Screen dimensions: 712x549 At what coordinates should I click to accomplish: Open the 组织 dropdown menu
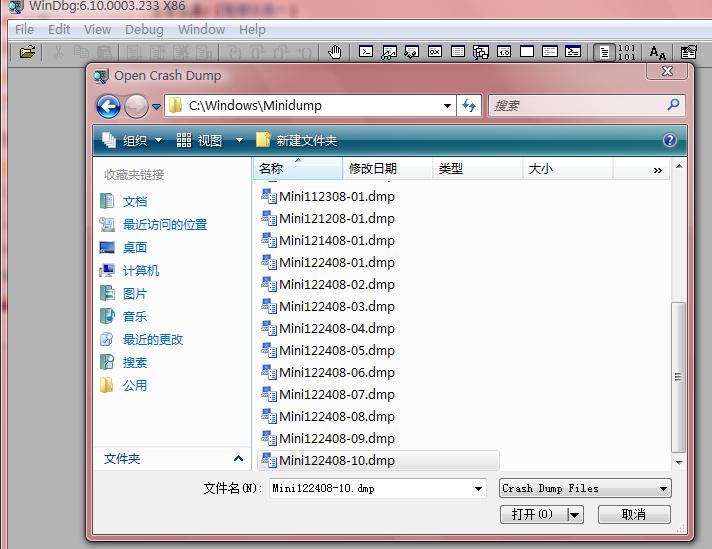132,140
